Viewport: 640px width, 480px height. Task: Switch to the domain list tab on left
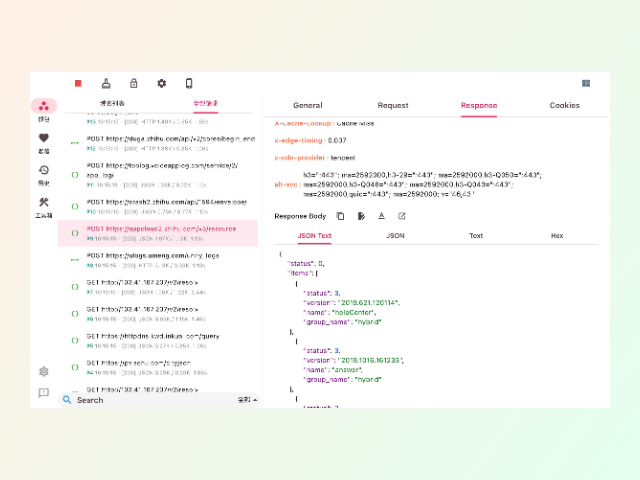click(112, 103)
